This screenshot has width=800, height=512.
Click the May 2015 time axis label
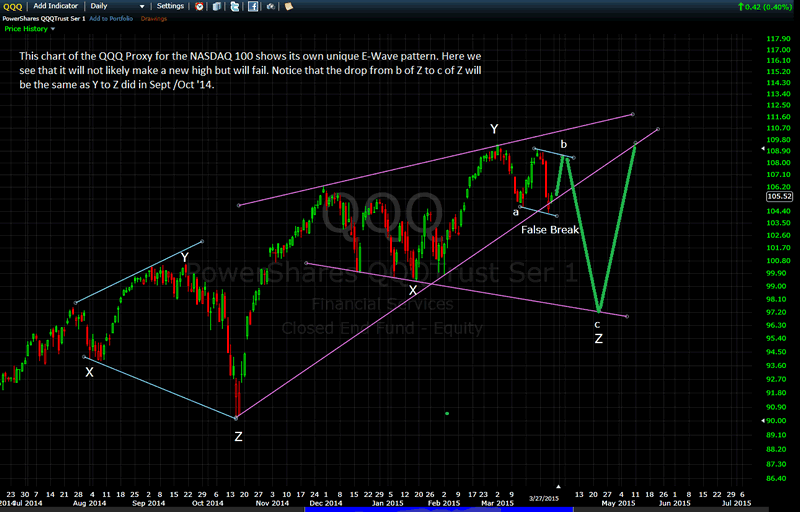[619, 503]
